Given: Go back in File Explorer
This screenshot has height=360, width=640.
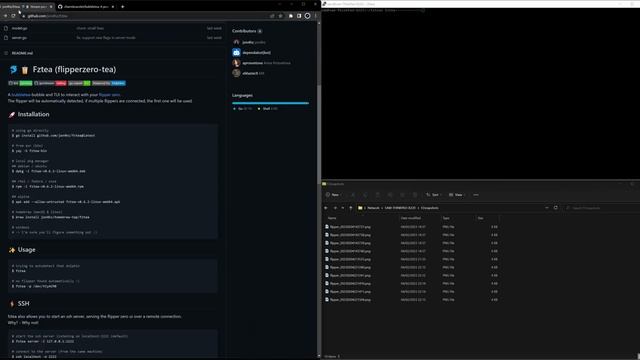Looking at the screenshot, I should tap(326, 208).
